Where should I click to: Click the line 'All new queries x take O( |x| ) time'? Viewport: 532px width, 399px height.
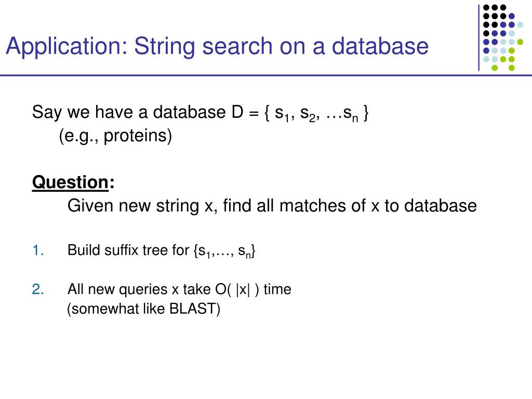[179, 289]
